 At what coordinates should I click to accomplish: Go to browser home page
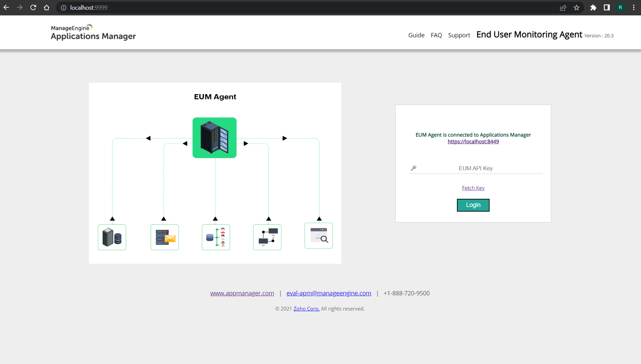pos(46,7)
